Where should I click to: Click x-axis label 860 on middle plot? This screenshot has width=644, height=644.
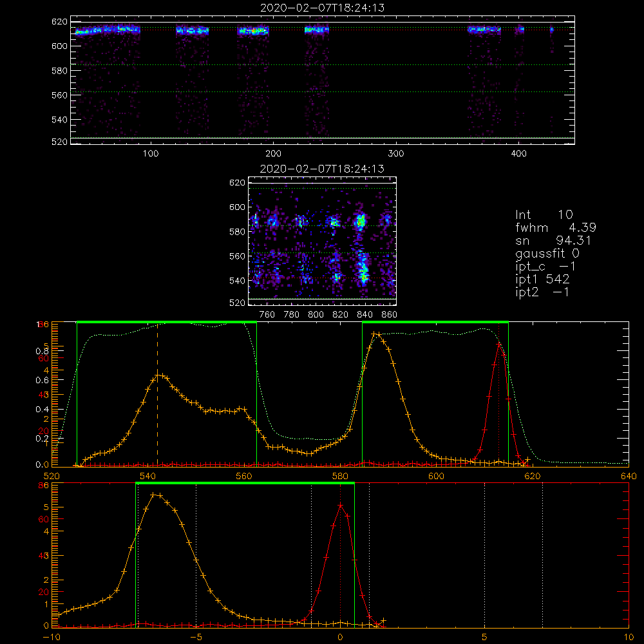pyautogui.click(x=390, y=315)
